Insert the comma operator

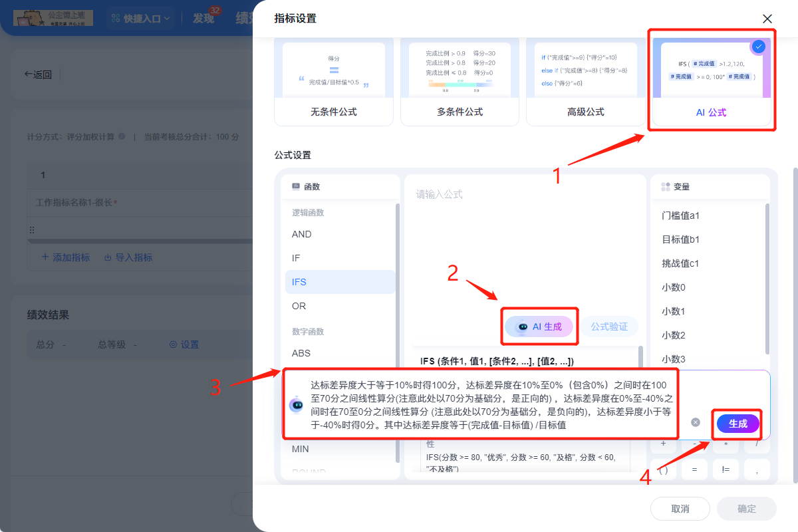point(757,469)
